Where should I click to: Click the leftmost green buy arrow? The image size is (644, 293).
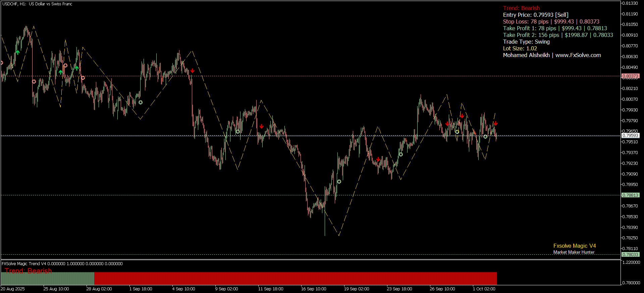pyautogui.click(x=18, y=52)
